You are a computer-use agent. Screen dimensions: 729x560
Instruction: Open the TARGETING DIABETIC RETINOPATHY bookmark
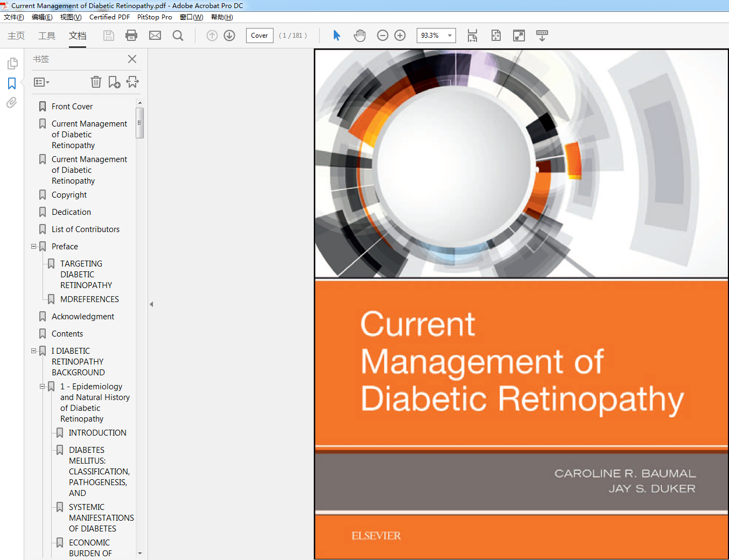[86, 275]
